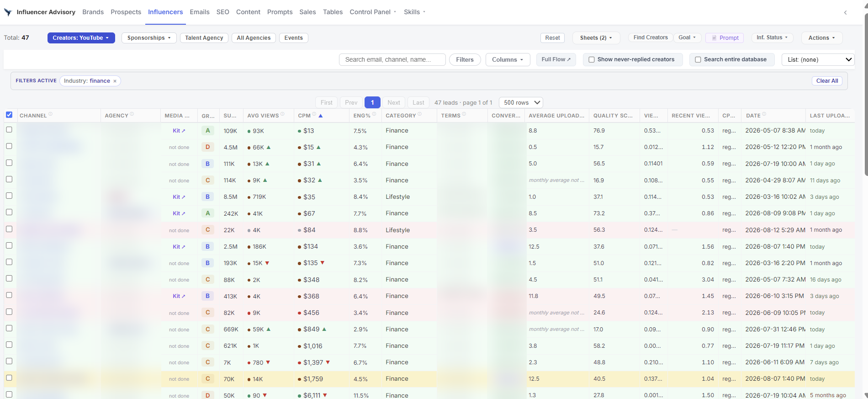868x399 pixels.
Task: Click the Influencer Advisory bird logo
Action: tap(8, 12)
